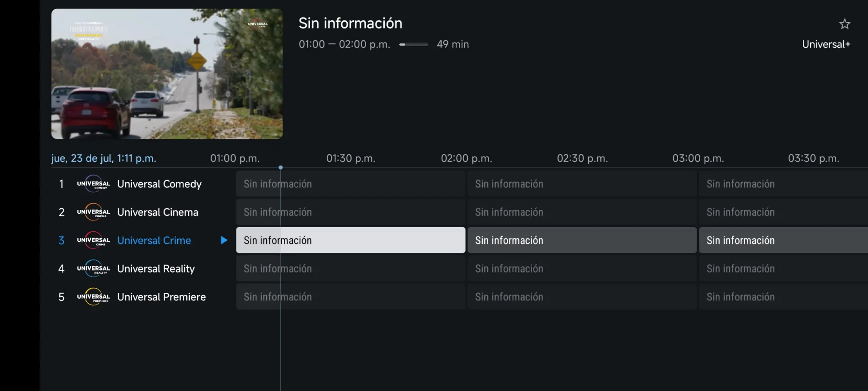The image size is (868, 391).
Task: Select the Universal Cinema channel logo
Action: (x=94, y=212)
